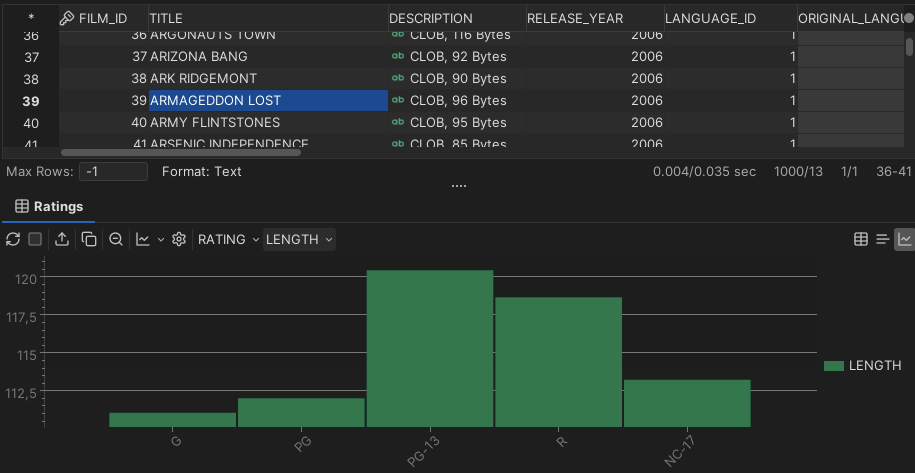Click the refresh icon in chart toolbar
Image resolution: width=915 pixels, height=473 pixels.
(x=13, y=239)
